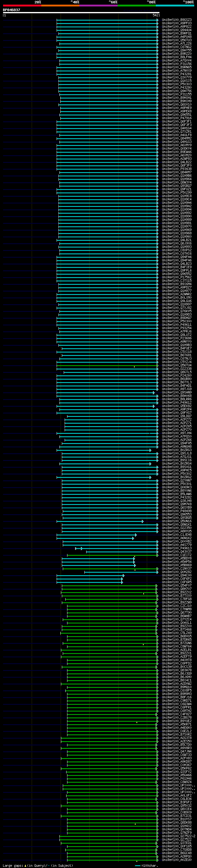Click label UniRef100_A4PU48
The image size is (197, 868).
point(177,37)
